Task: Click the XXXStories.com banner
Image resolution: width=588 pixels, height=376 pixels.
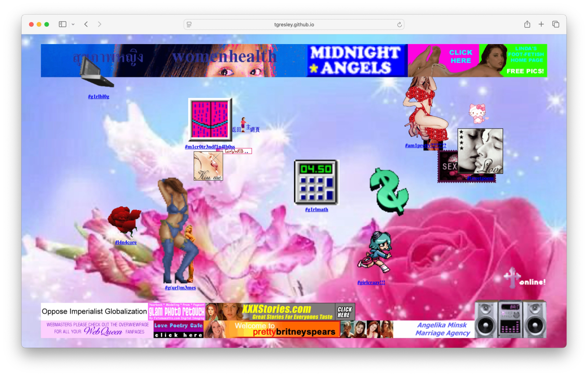Action: pos(280,311)
